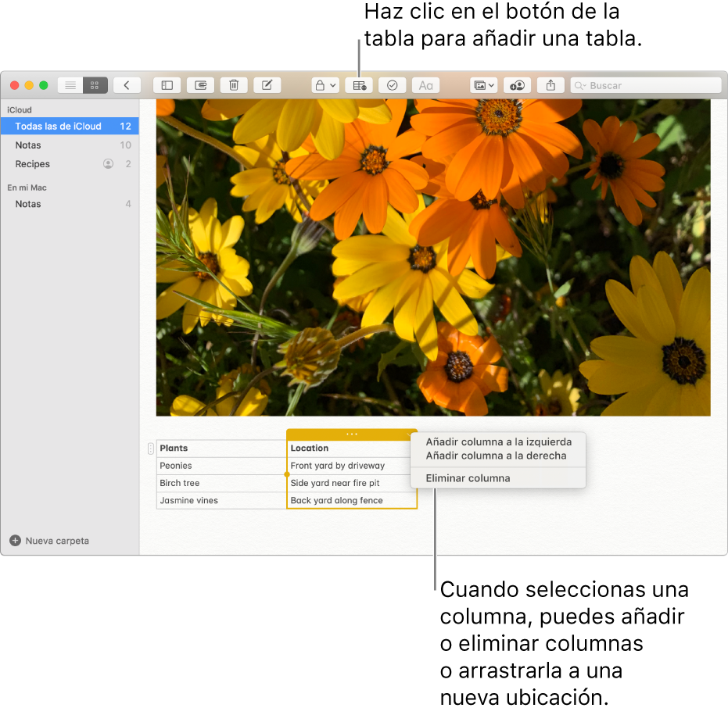Click the column handle with three dots
Image resolution: width=728 pixels, height=715 pixels.
point(351,434)
